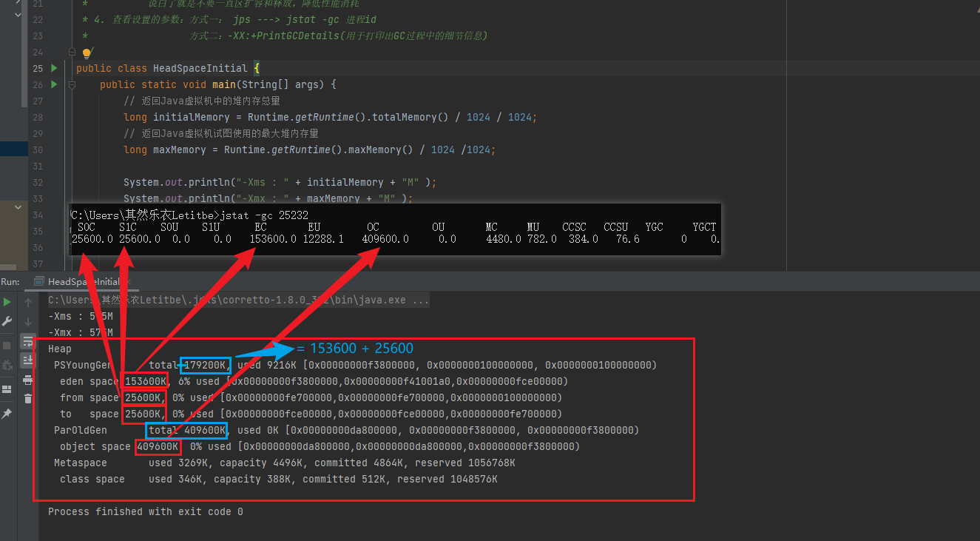
Task: Click the rerun failed/debug bug icon
Action: tap(7, 365)
